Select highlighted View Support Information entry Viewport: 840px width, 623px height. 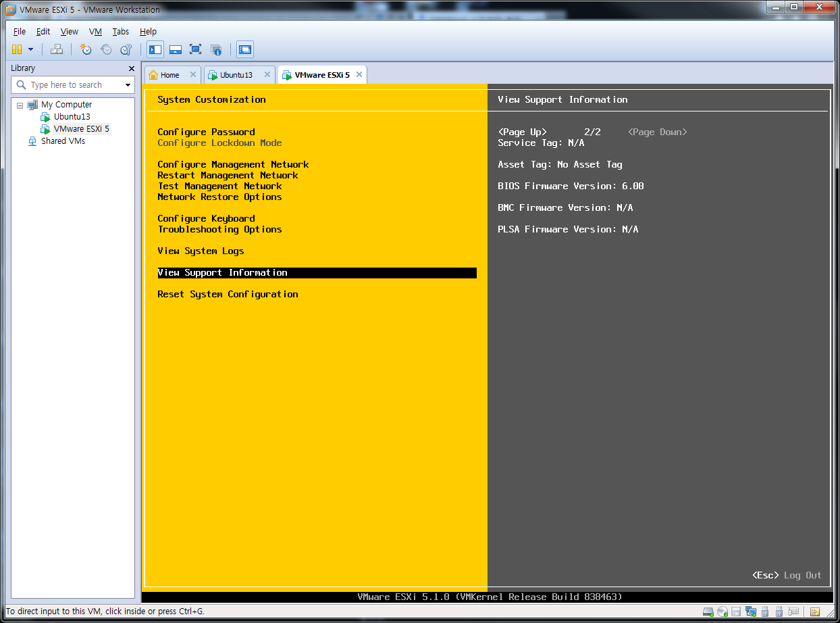317,272
